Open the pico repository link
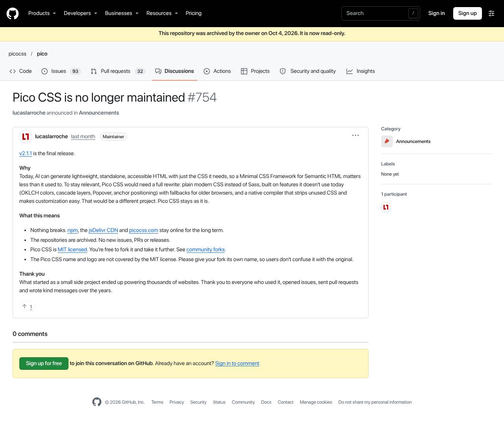 [x=42, y=54]
